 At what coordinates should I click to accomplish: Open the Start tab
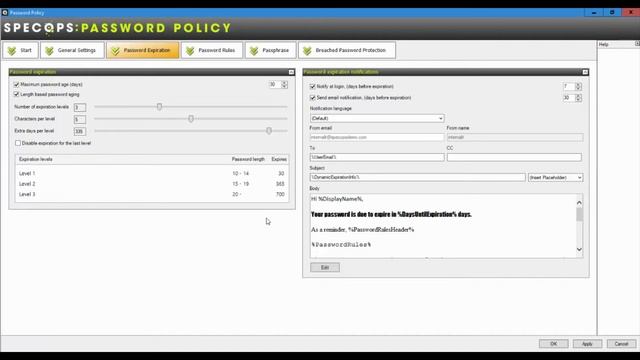[x=20, y=50]
